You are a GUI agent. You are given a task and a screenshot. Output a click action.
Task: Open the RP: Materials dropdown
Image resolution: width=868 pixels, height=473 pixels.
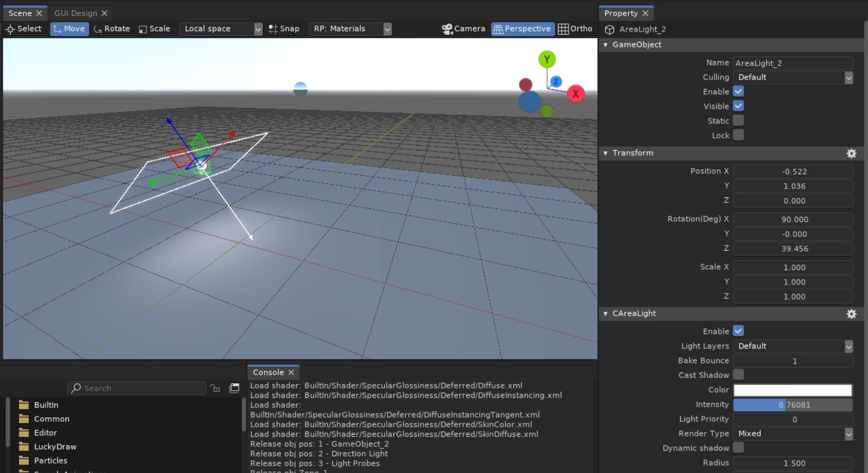tap(350, 29)
